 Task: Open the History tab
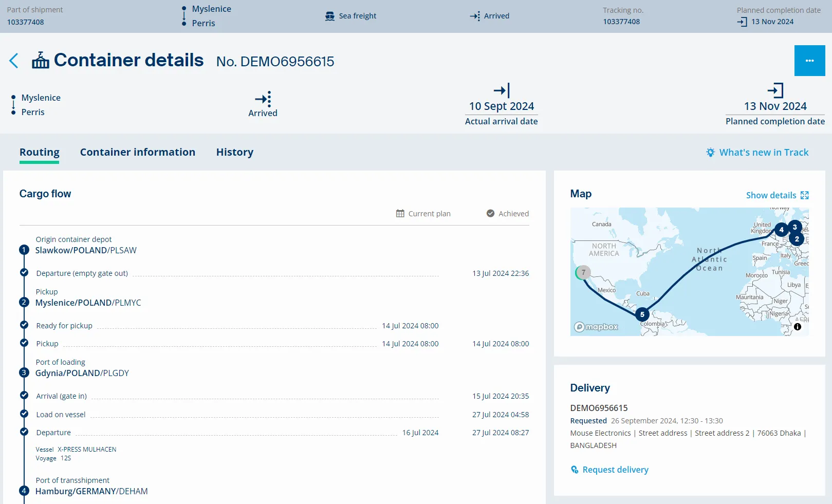click(x=234, y=152)
